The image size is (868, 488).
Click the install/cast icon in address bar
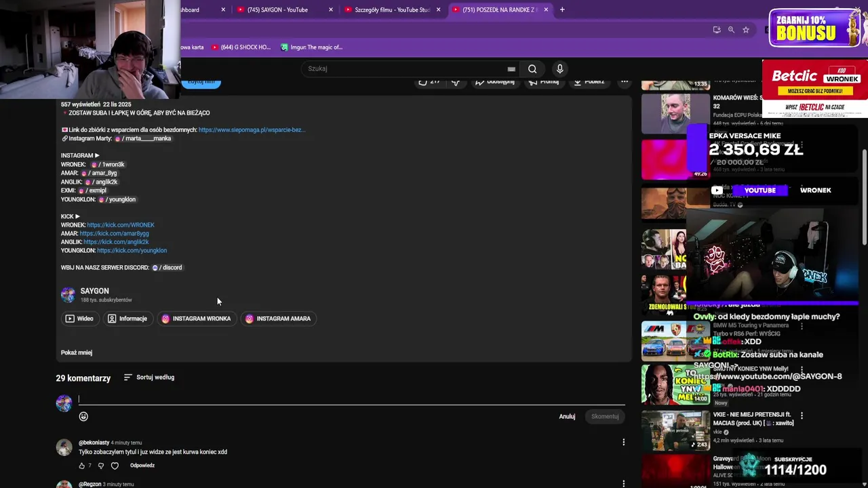point(717,30)
